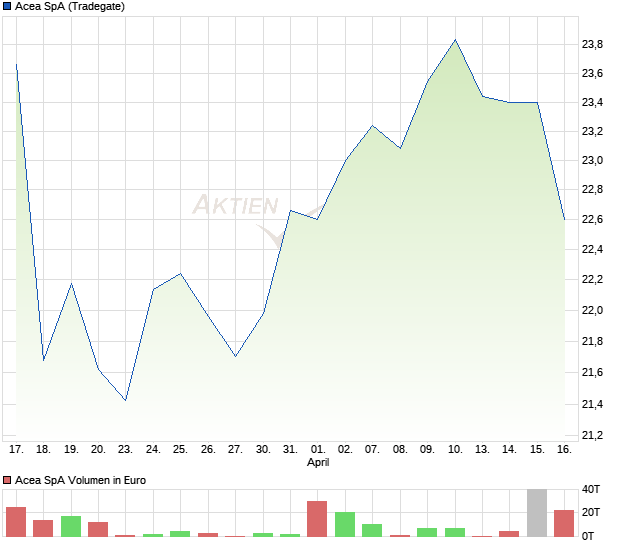Click the red volume bar for 18.
The width and height of the screenshot is (620, 546).
[43, 528]
